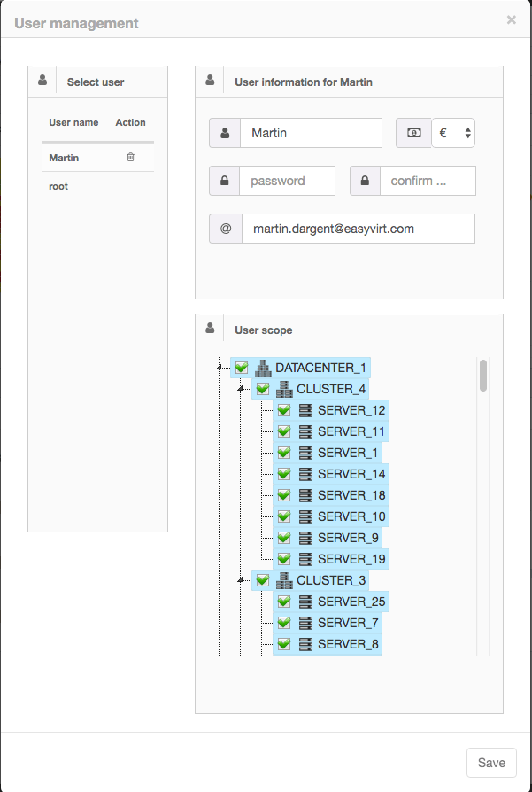
Task: Select the CLUSTER_4 tree label
Action: [x=331, y=389]
